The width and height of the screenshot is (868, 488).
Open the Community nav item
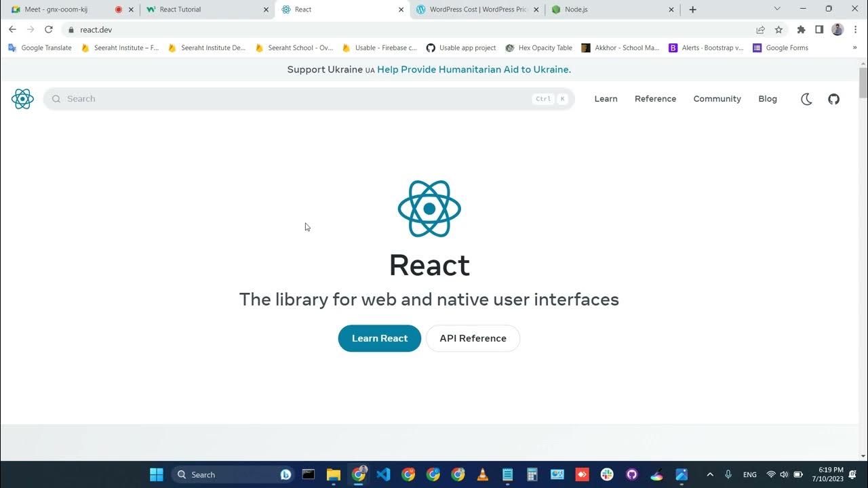click(717, 99)
